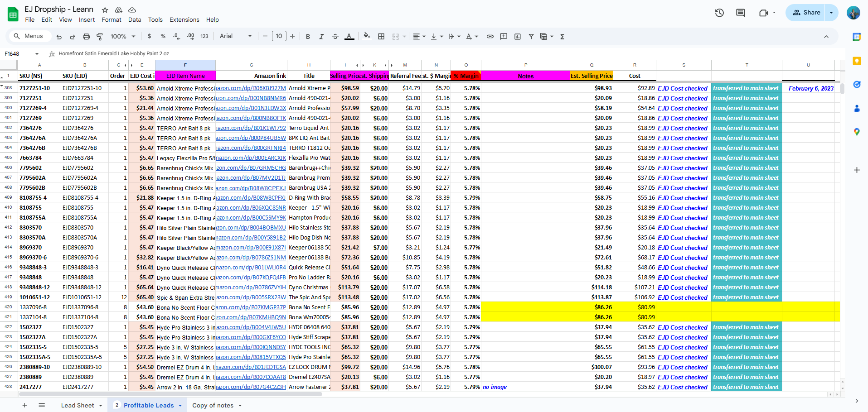
Task: Open Amazon link for SKU 7127251-10
Action: click(251, 88)
